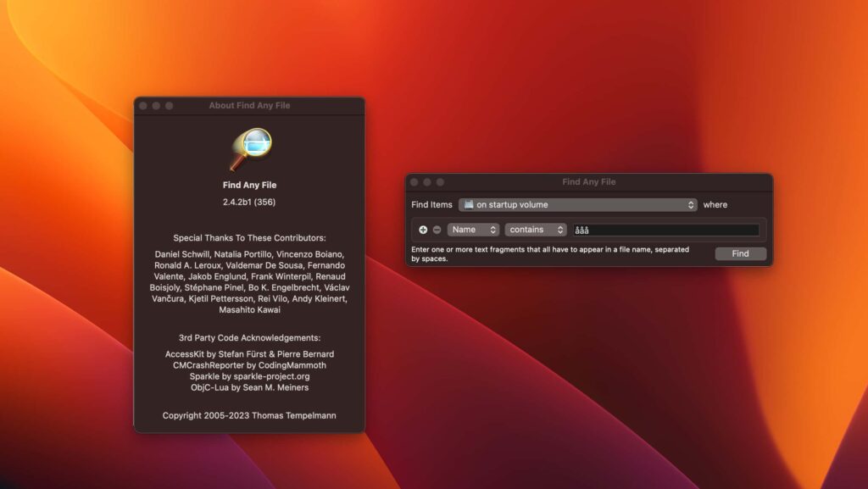Click the 'About Find Any File' title bar
Viewport: 868px width, 489px height.
(x=250, y=105)
